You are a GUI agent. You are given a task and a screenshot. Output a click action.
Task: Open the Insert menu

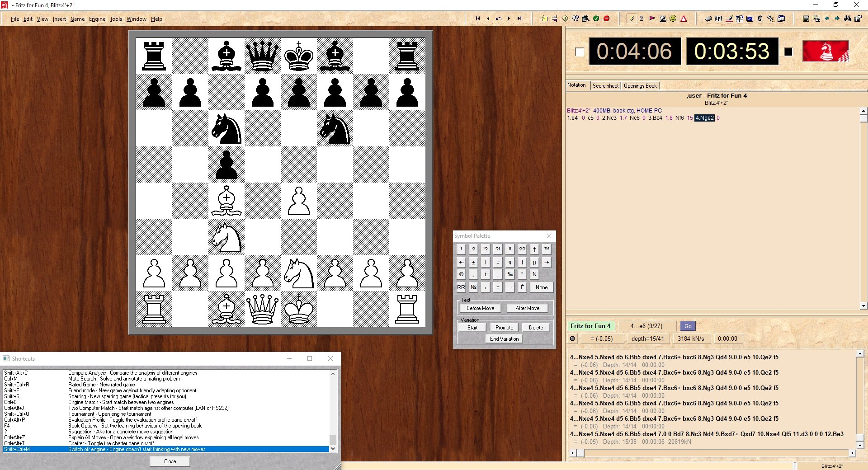pos(59,19)
